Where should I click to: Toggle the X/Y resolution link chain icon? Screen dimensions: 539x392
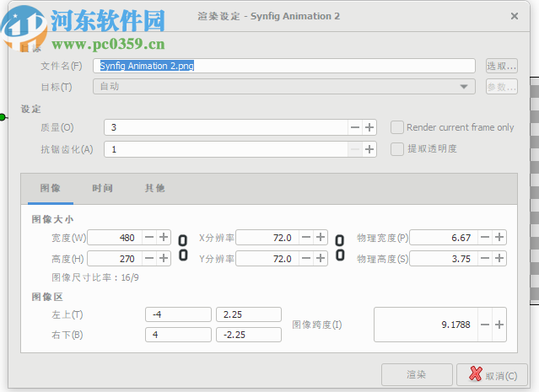coord(340,248)
